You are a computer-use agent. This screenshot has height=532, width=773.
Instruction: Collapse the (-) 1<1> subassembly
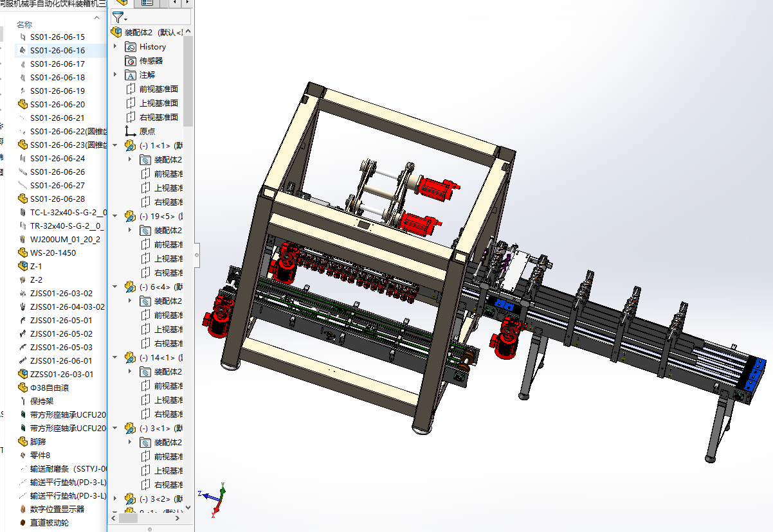point(115,145)
